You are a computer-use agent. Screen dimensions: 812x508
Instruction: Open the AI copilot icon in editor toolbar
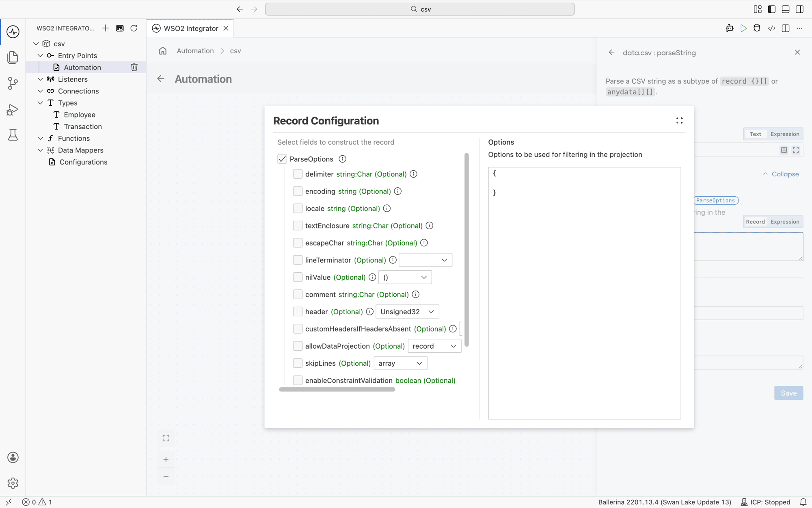[730, 28]
